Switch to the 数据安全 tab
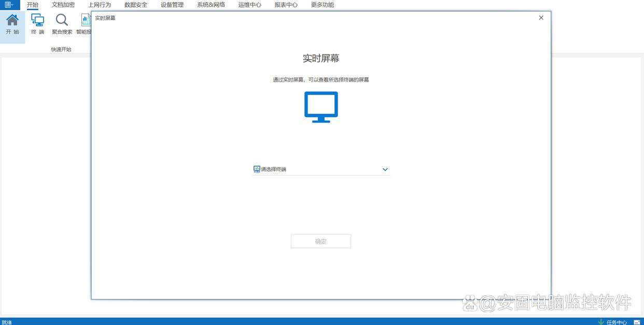This screenshot has height=325, width=644. [x=136, y=5]
